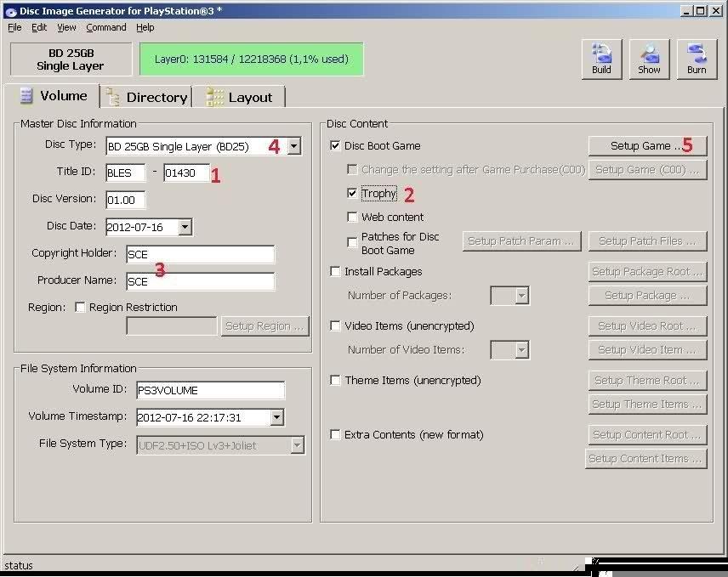Click the Setup Video Item button

tap(648, 350)
